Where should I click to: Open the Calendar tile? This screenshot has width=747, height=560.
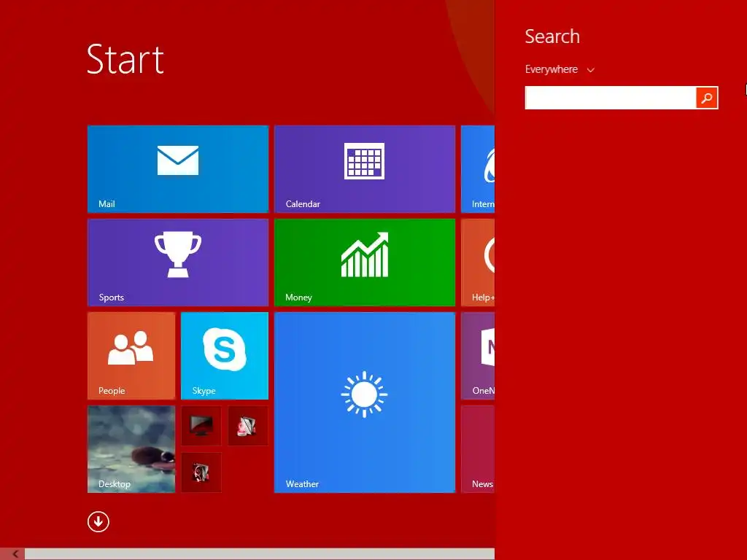pos(365,169)
